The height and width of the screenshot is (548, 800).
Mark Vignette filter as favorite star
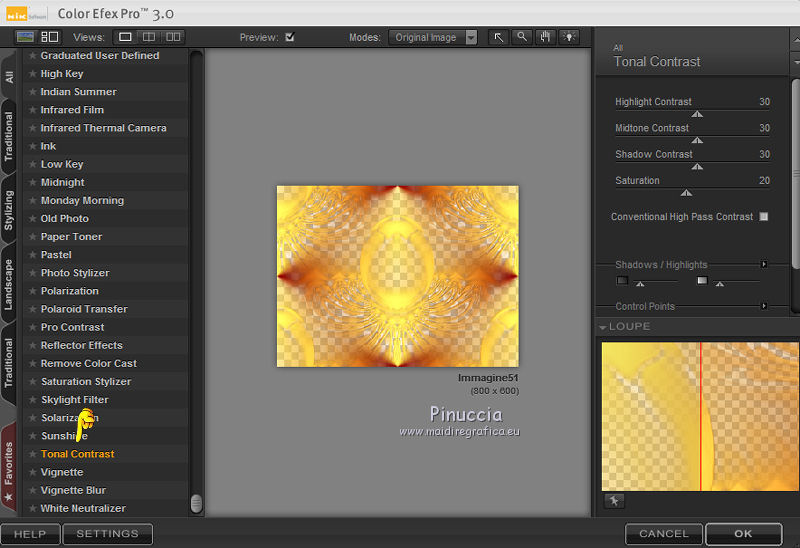33,472
